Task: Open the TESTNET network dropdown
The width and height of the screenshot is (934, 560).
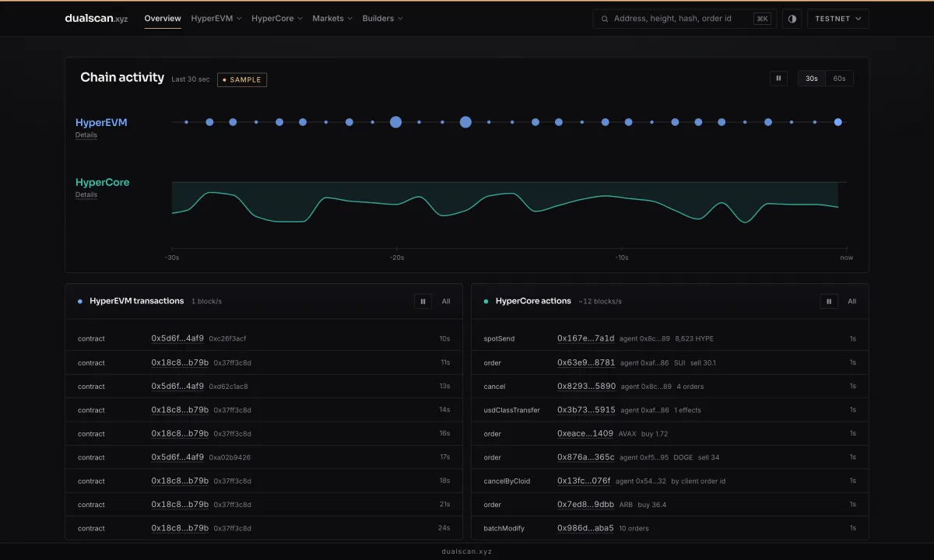Action: click(838, 19)
